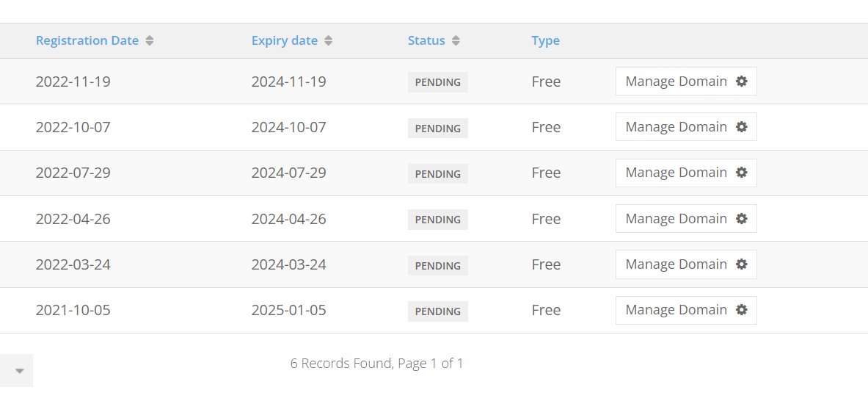Click registration date 2022-10-07
The height and width of the screenshot is (404, 868).
(73, 127)
